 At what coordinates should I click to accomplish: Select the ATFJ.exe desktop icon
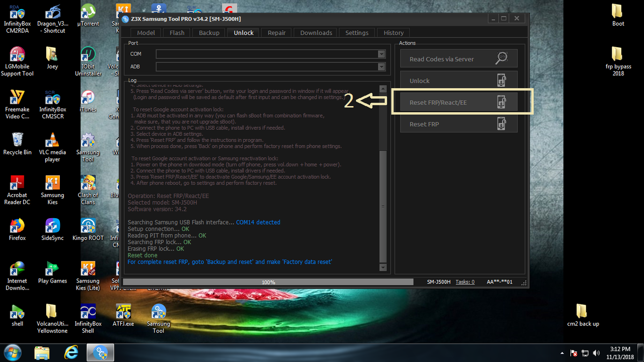123,315
